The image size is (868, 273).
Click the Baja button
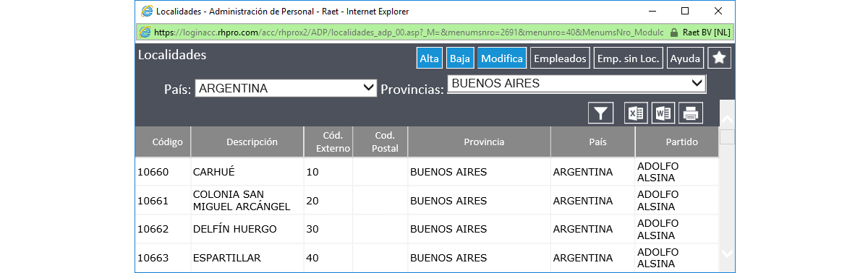(x=460, y=58)
